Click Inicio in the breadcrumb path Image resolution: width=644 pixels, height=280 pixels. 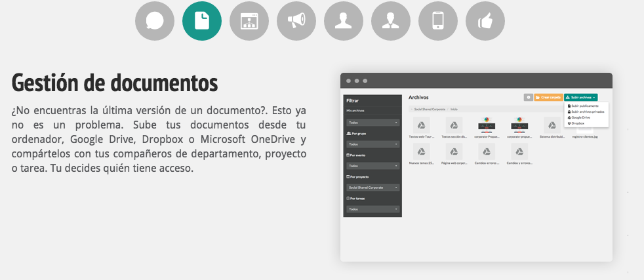[x=453, y=108]
